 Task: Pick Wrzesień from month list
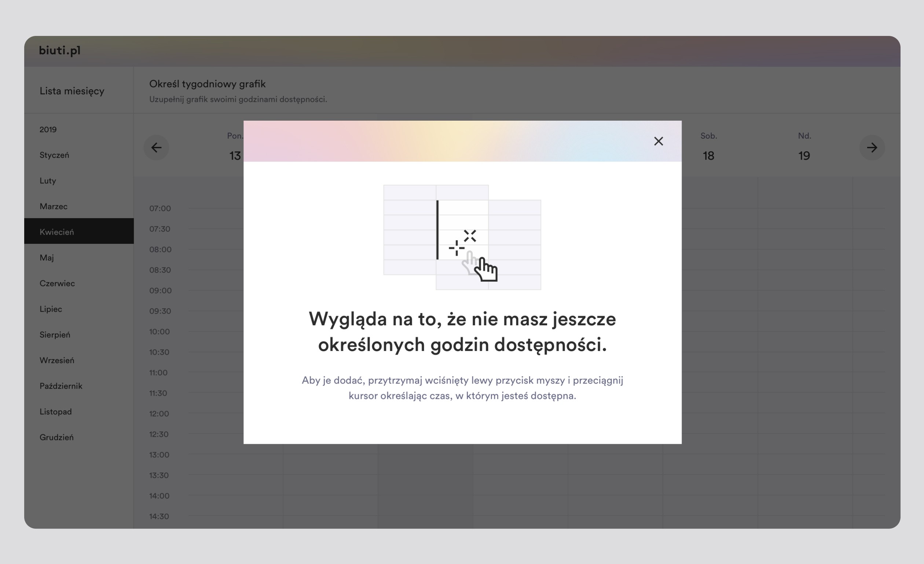pyautogui.click(x=57, y=360)
